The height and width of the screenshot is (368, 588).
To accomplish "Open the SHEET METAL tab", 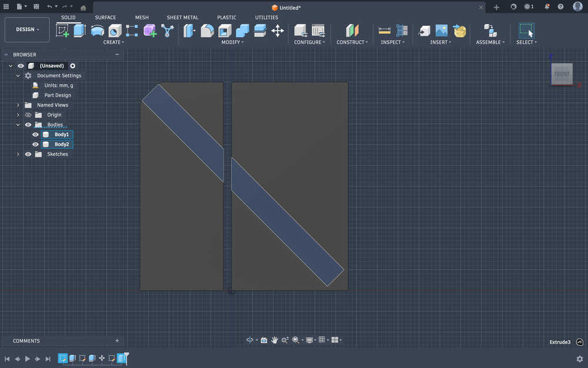I will [182, 18].
